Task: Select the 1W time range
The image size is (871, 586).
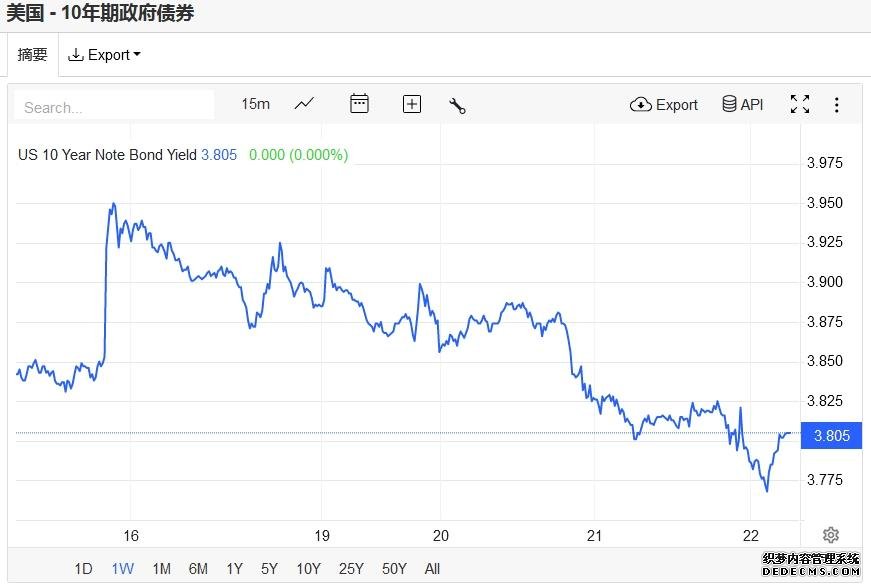Action: click(x=123, y=569)
